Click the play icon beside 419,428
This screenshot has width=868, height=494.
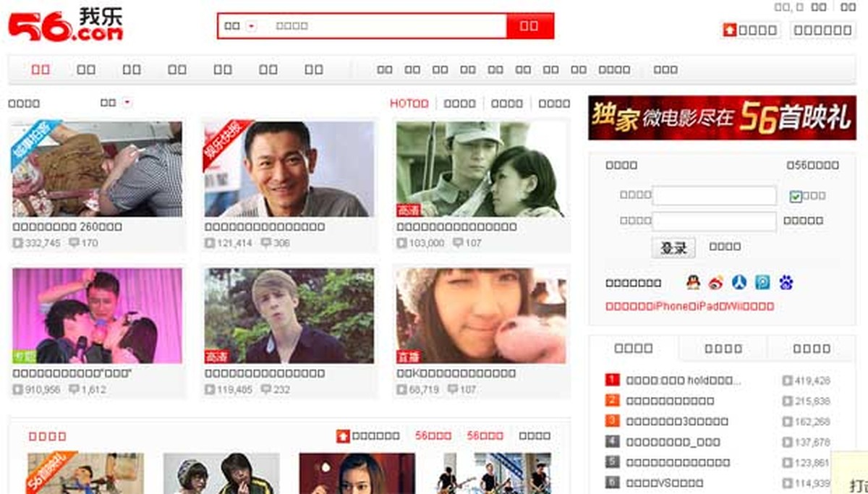(787, 380)
